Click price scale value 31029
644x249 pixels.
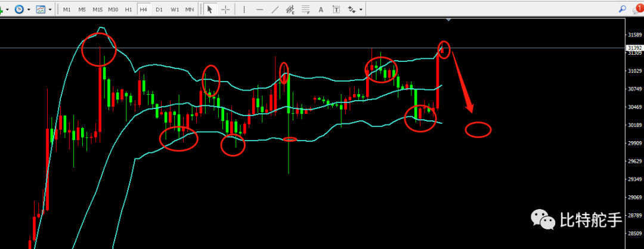635,71
